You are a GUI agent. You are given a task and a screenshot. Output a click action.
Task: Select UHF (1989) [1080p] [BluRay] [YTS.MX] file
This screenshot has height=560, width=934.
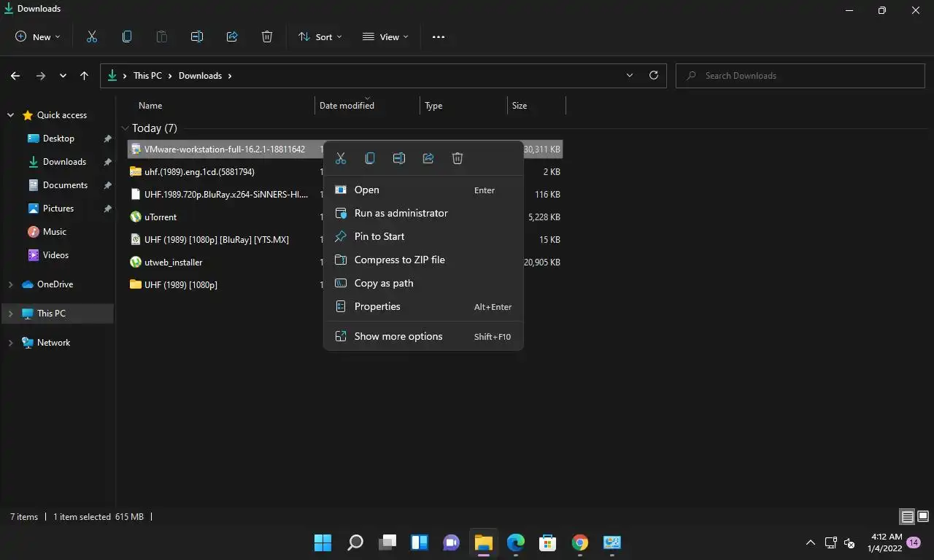tap(217, 240)
